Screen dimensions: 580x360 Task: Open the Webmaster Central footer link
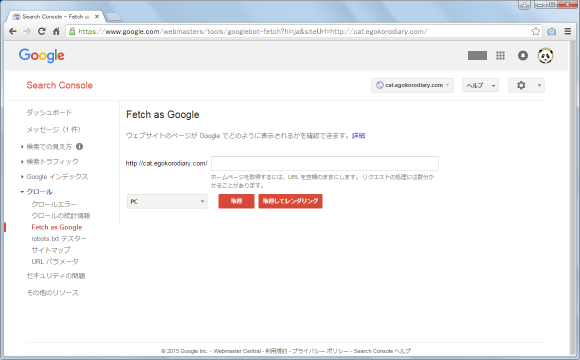pyautogui.click(x=237, y=351)
